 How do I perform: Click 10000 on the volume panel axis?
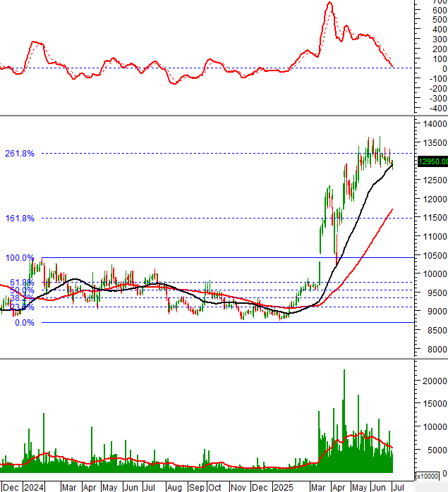coord(435,427)
